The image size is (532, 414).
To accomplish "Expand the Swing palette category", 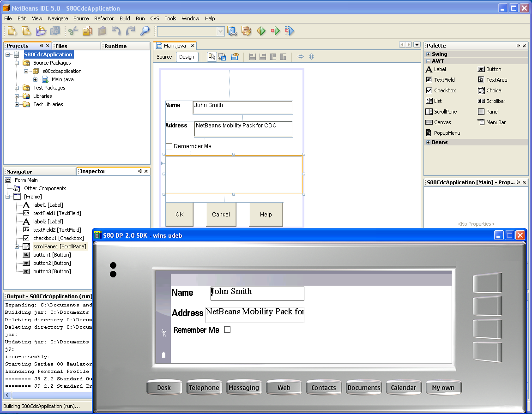I will [x=428, y=54].
